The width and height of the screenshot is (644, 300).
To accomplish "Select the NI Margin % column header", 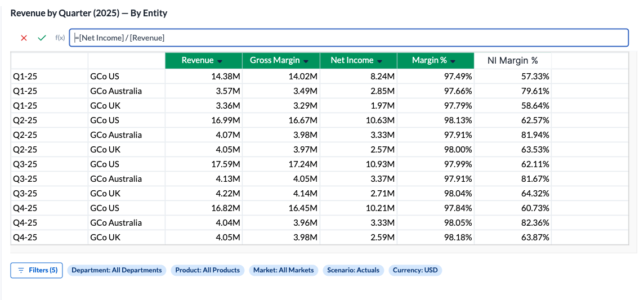I will (x=512, y=61).
